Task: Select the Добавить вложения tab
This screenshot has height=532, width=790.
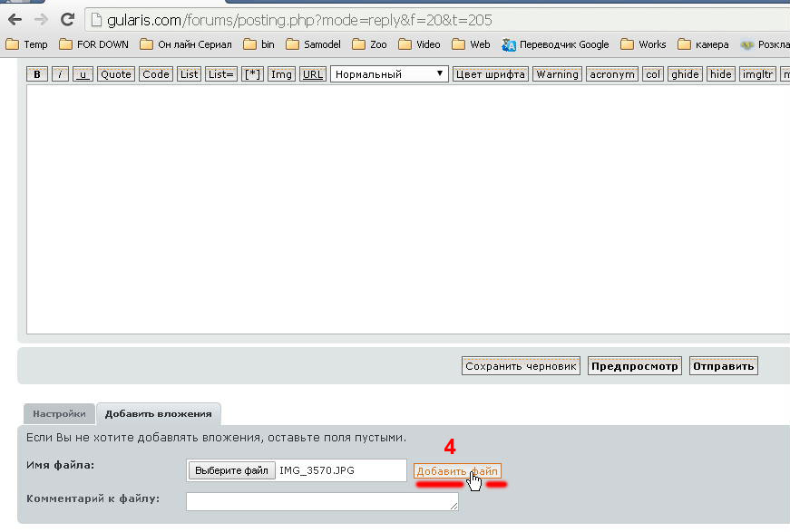Action: pyautogui.click(x=158, y=413)
